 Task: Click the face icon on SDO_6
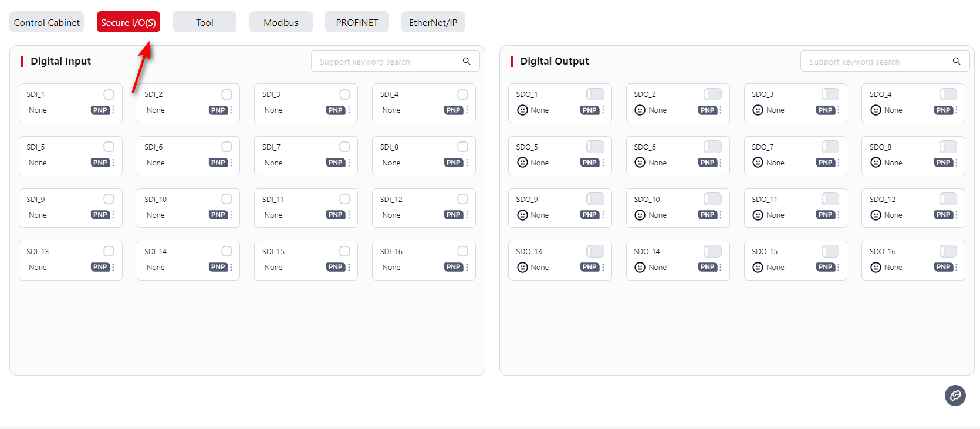pyautogui.click(x=640, y=163)
